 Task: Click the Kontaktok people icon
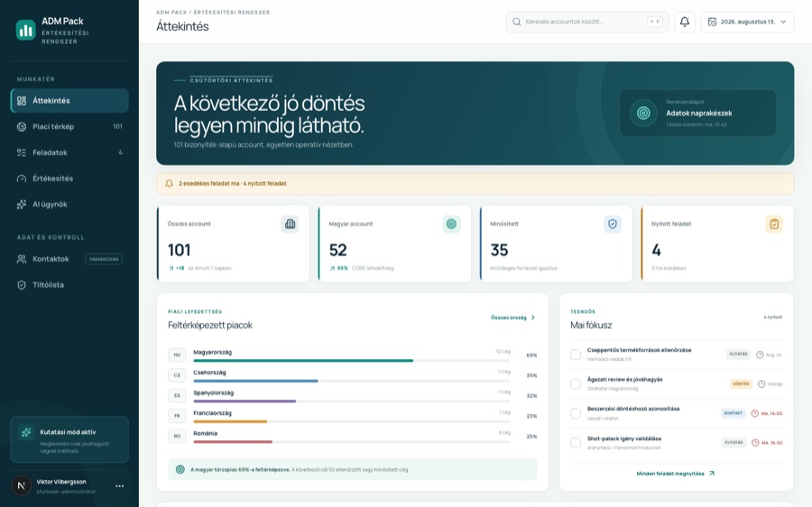pos(22,259)
